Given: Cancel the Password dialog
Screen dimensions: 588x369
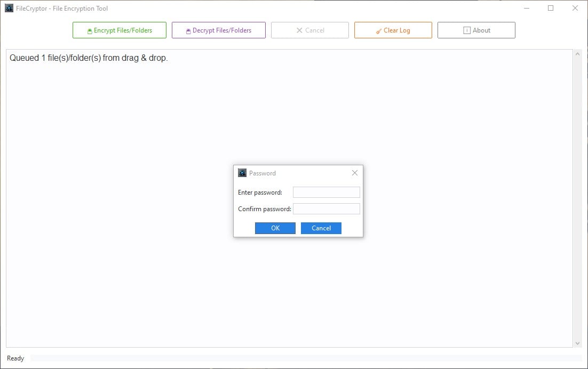Looking at the screenshot, I should [321, 228].
